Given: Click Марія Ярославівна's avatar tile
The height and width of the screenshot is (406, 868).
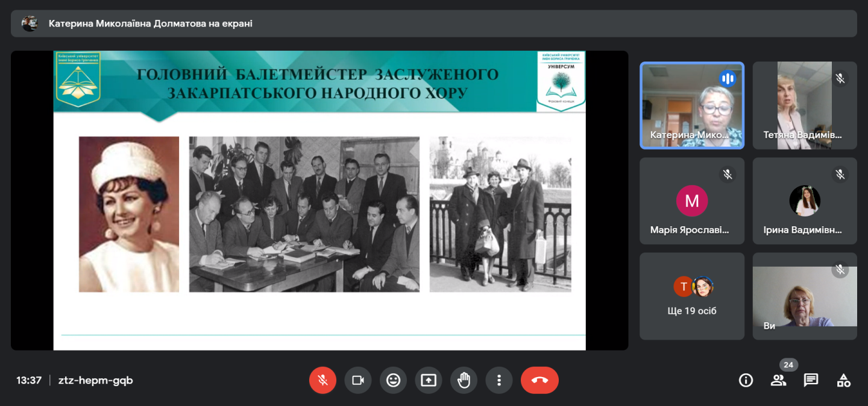Looking at the screenshot, I should pyautogui.click(x=691, y=201).
